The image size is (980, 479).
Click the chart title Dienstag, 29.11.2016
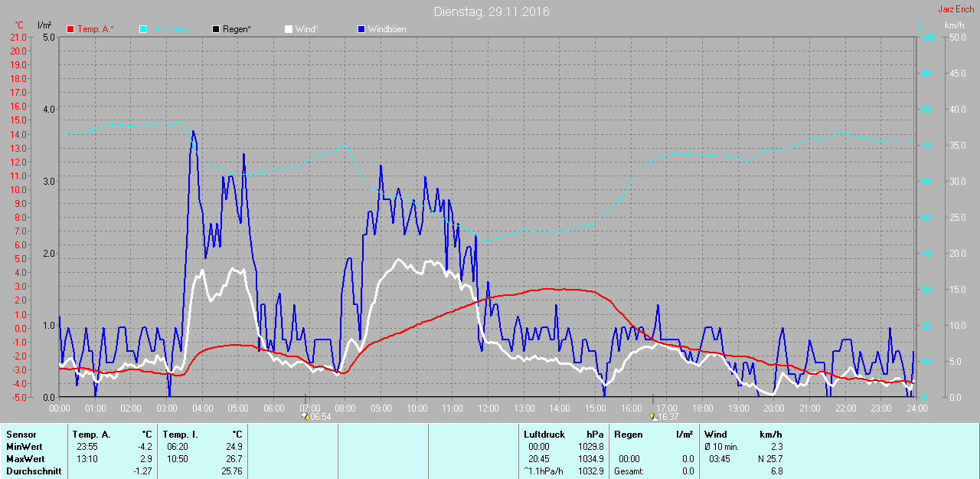491,11
